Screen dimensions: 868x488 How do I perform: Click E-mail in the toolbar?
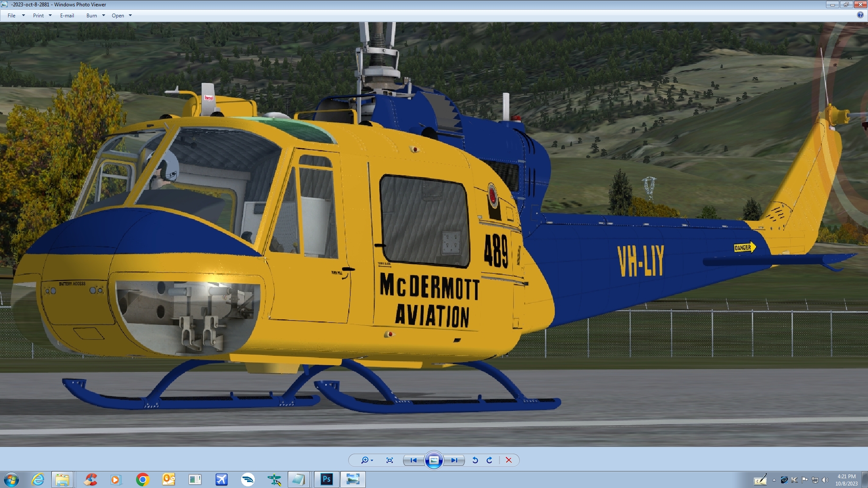[67, 16]
